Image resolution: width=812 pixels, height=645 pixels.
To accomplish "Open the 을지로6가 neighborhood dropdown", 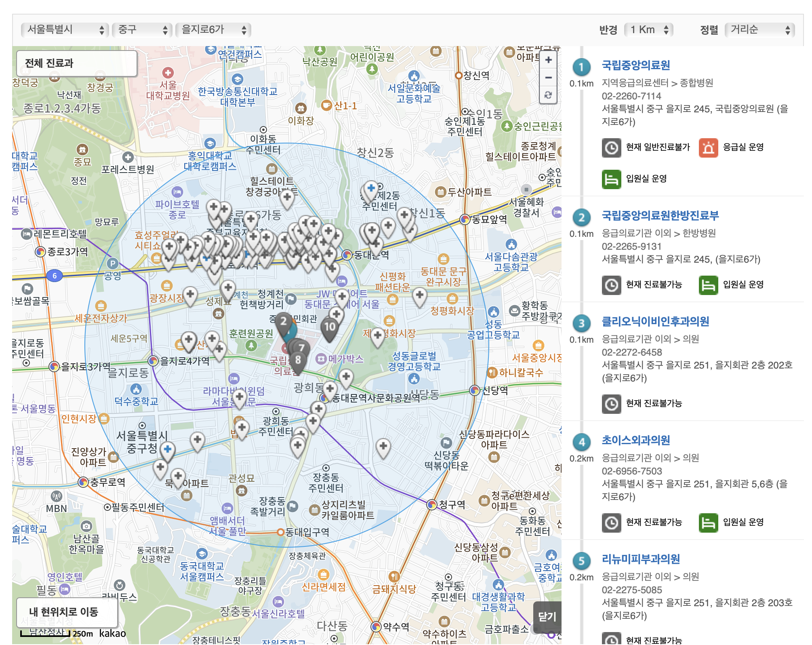I will tap(213, 30).
